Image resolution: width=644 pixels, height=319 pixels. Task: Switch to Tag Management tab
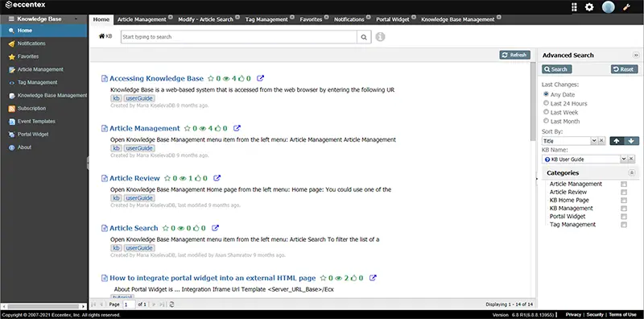pos(266,19)
